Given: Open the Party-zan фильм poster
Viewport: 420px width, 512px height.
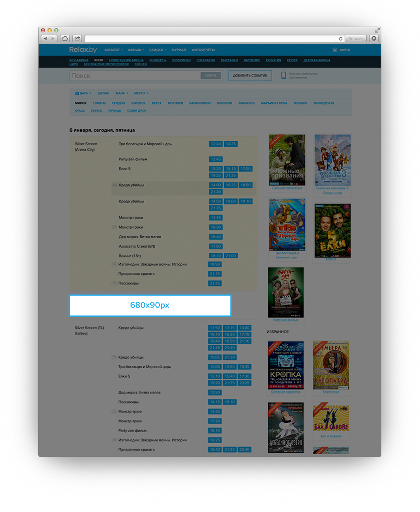Looking at the screenshot, I should 286,292.
